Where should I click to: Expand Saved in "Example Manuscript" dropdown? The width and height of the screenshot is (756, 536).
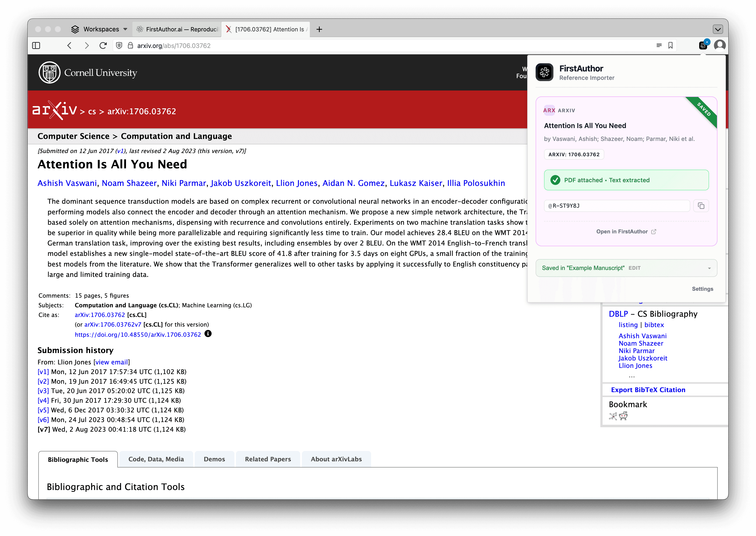tap(709, 268)
